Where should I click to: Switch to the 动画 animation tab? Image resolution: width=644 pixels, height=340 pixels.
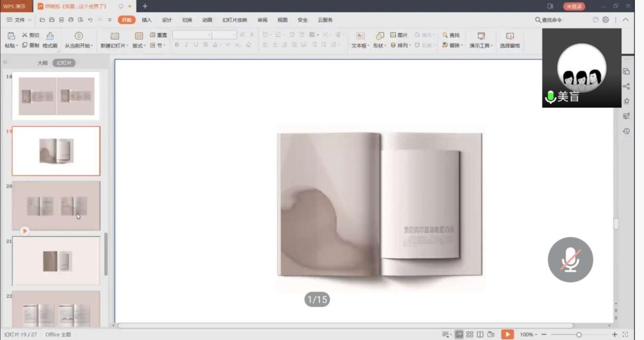(207, 20)
